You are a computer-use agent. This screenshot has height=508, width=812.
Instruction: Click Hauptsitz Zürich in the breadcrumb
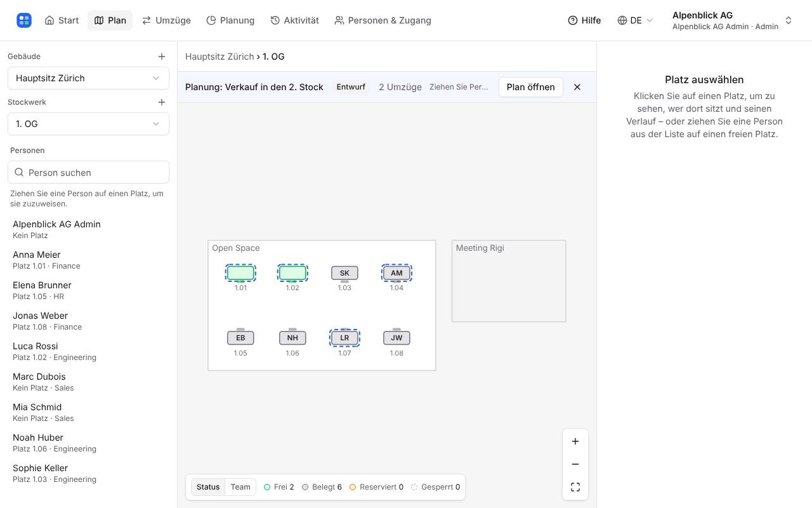(x=219, y=57)
